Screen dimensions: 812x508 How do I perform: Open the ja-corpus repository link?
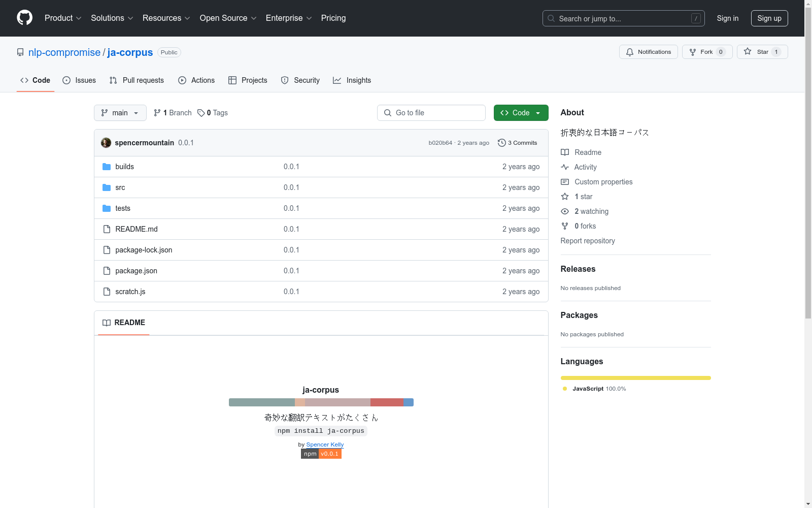130,52
